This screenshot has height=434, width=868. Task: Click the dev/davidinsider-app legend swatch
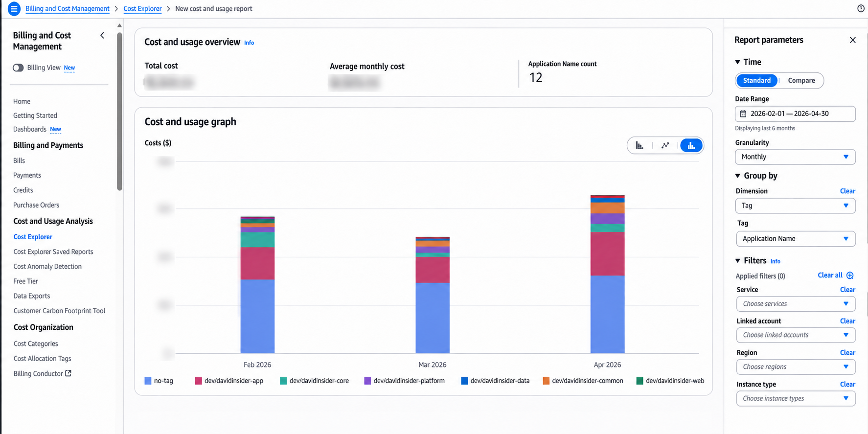tap(198, 381)
